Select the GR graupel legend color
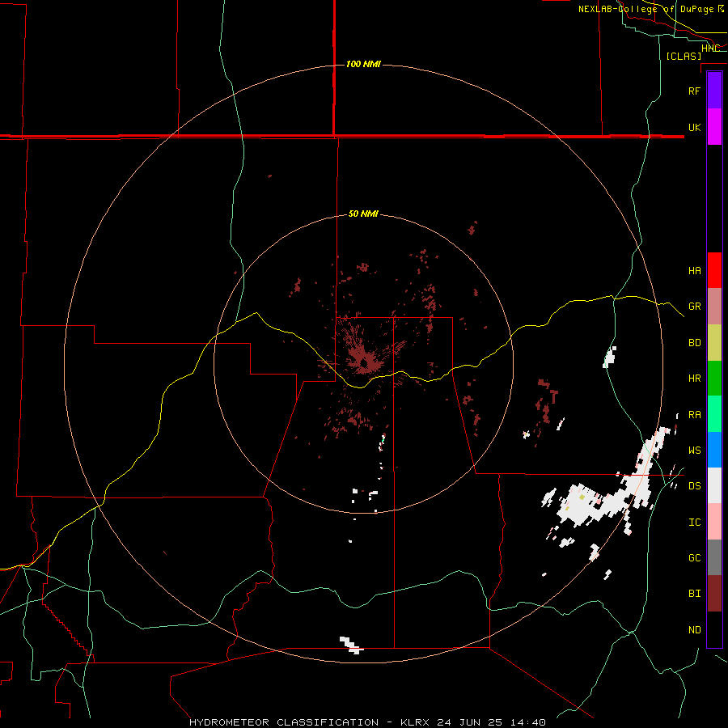 coord(714,306)
